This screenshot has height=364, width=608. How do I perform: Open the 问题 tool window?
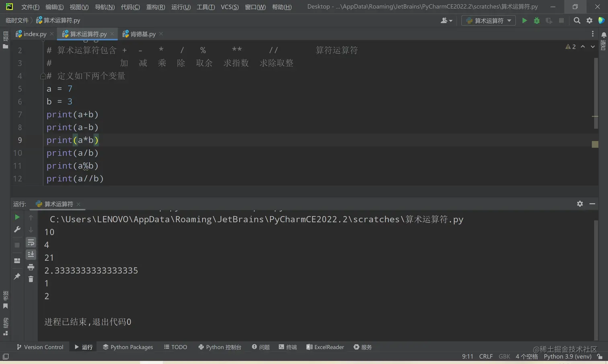click(x=261, y=347)
